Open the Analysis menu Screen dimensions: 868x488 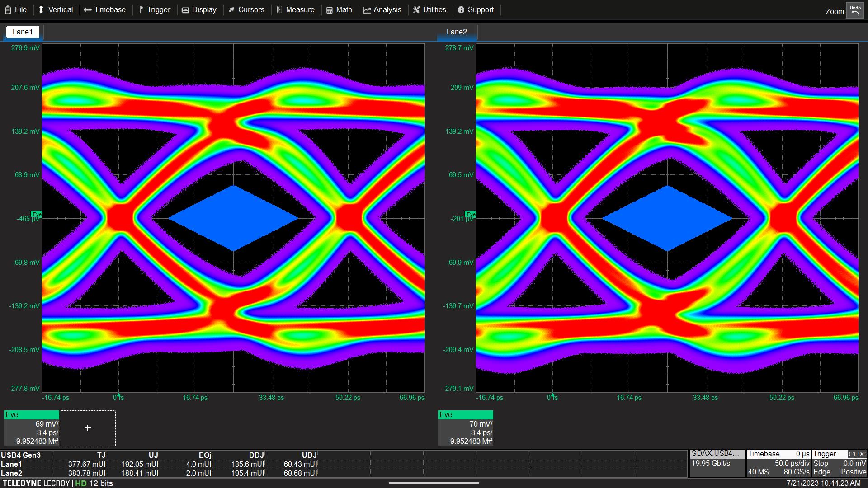point(382,9)
